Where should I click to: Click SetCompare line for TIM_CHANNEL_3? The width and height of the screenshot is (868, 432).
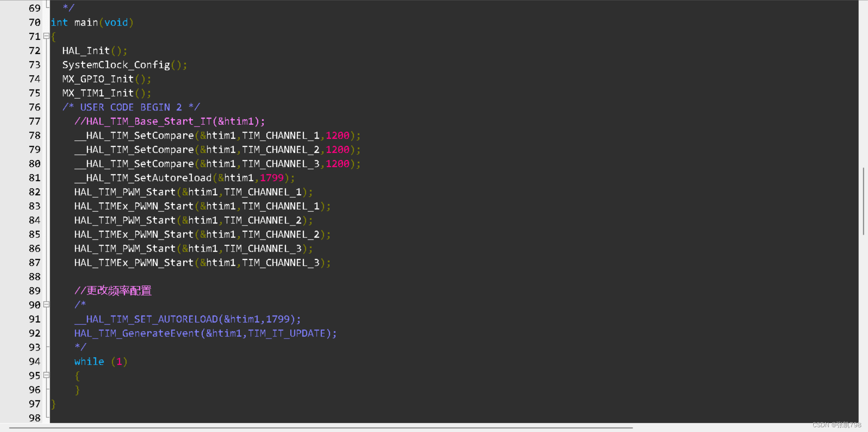coord(217,164)
